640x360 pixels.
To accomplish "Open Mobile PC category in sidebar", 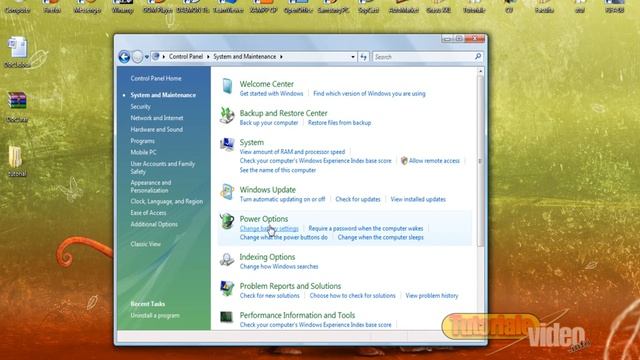I will (143, 152).
